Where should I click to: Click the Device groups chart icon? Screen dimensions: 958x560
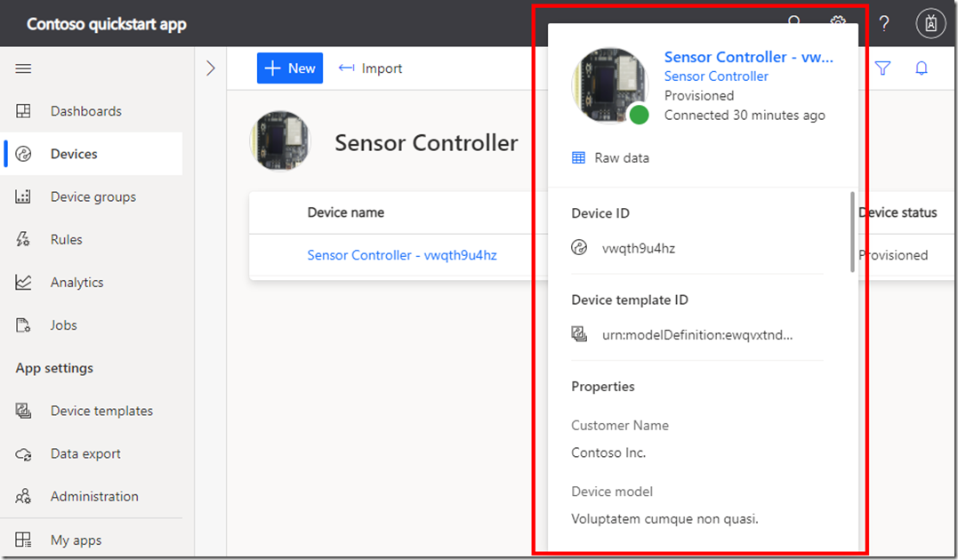23,196
